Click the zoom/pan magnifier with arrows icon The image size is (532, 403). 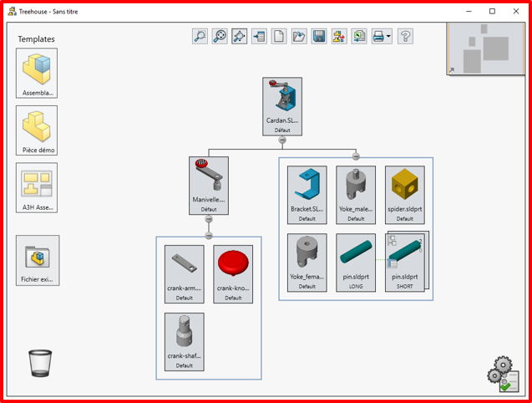click(220, 36)
